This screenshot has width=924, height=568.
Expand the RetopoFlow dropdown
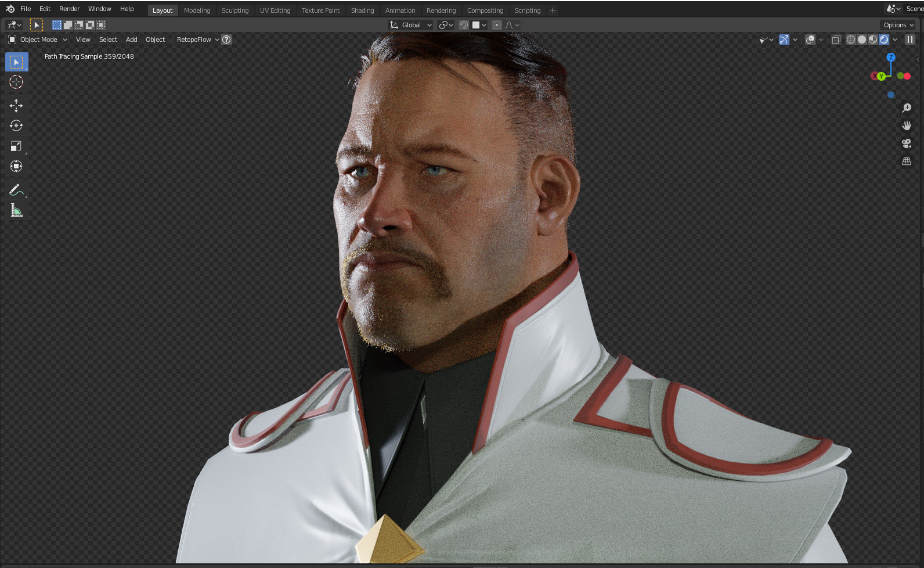pyautogui.click(x=198, y=39)
